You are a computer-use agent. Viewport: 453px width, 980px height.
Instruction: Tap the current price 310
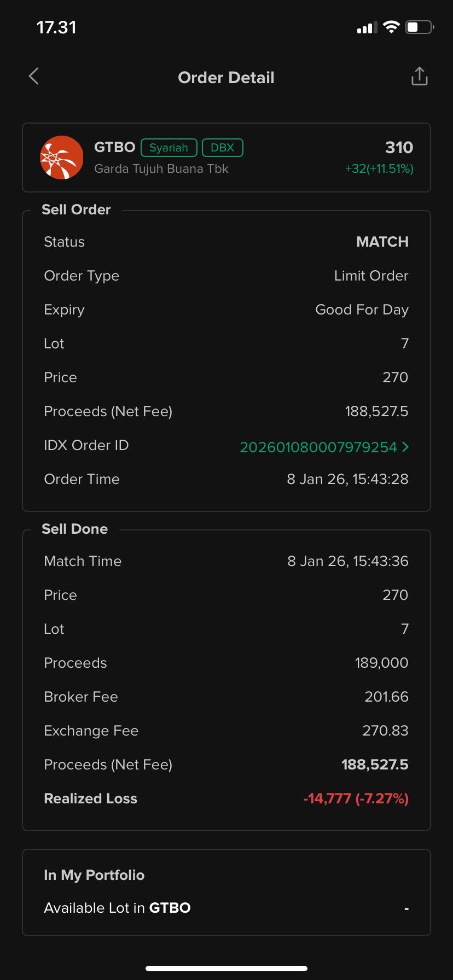pos(399,148)
